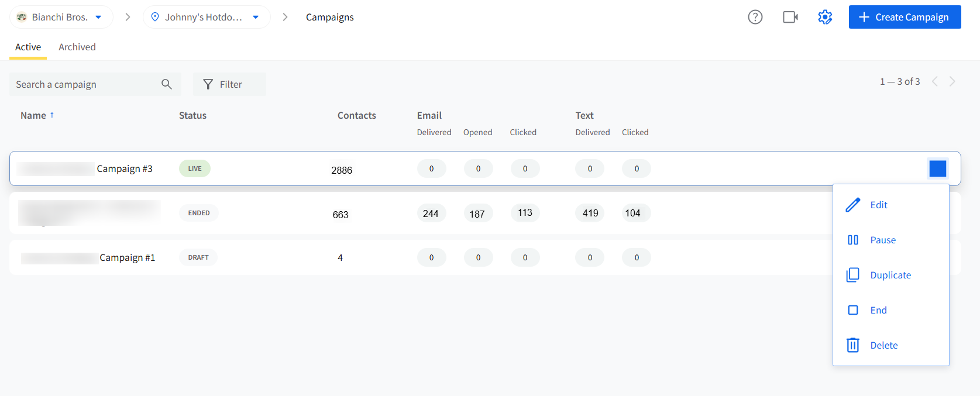This screenshot has height=396, width=980.
Task: Click the pause bars icon
Action: pyautogui.click(x=853, y=240)
